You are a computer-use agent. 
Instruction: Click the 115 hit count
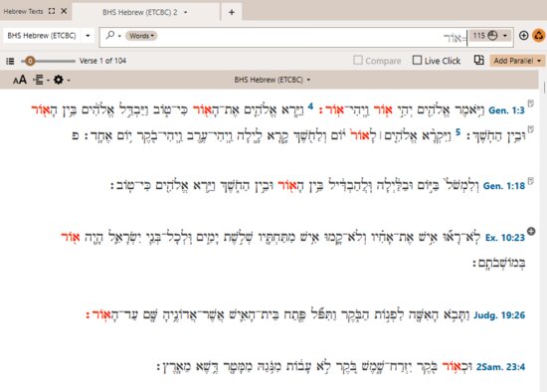(478, 36)
